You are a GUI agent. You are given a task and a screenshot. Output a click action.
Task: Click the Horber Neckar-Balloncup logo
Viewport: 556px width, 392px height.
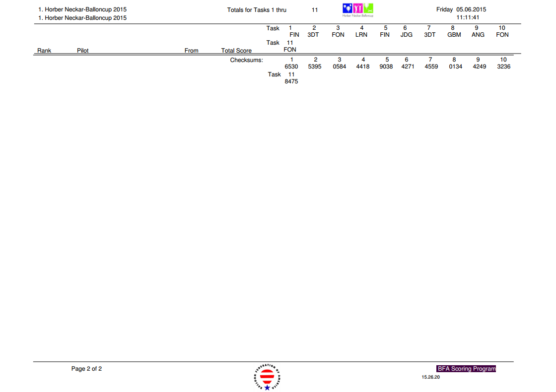point(358,10)
